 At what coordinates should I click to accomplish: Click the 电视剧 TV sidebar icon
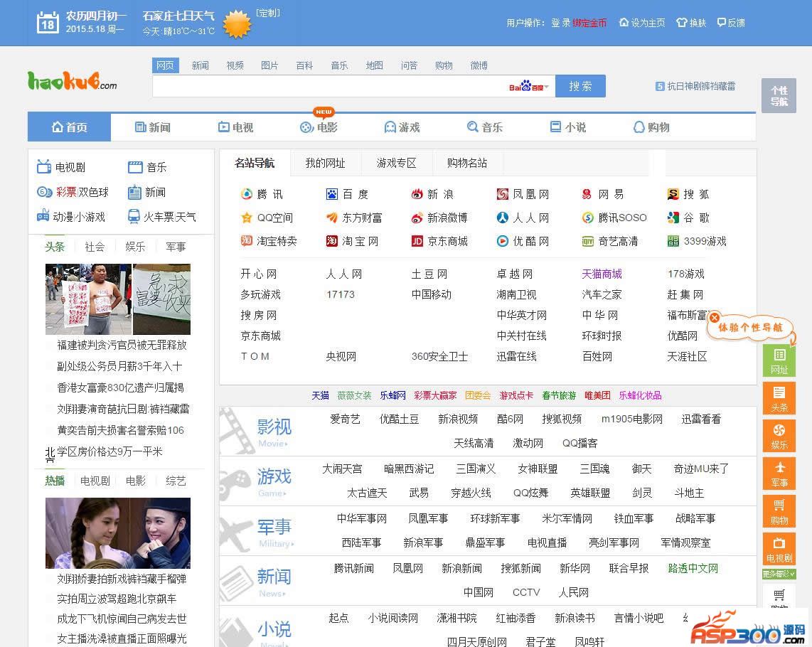point(779,549)
